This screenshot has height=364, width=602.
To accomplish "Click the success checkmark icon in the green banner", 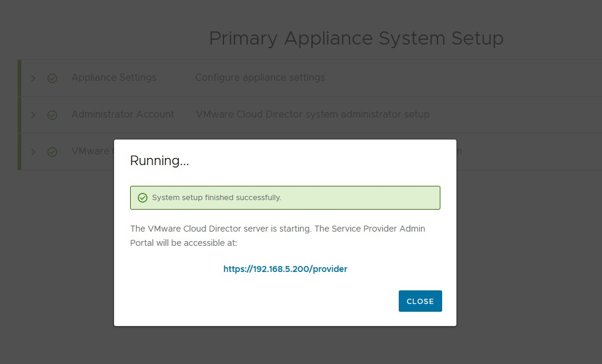I will click(143, 198).
